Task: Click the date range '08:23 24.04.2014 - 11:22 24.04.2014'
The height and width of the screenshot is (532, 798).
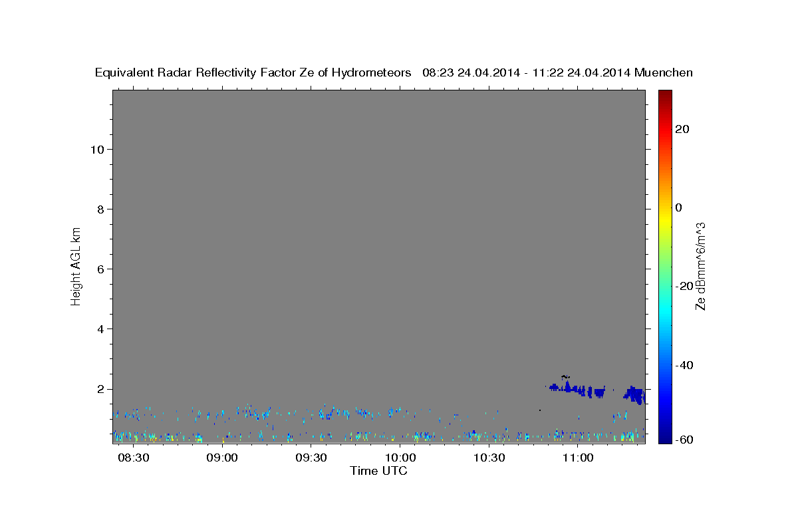Action: (527, 73)
